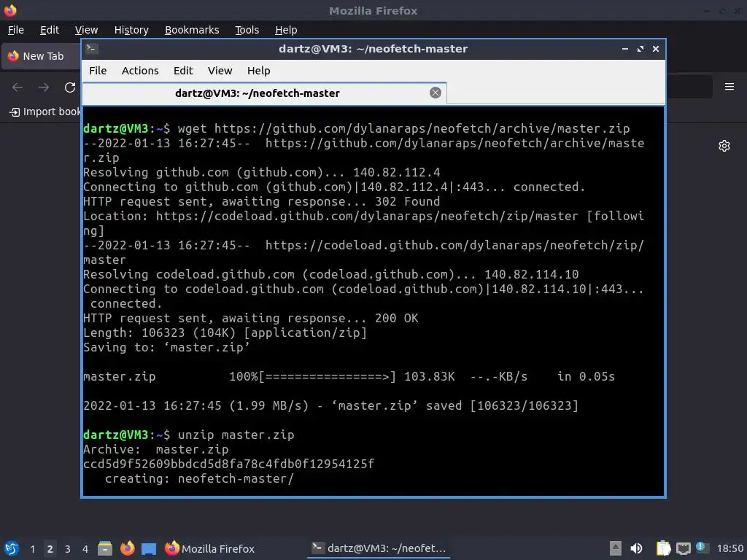Click the master.zip download progress bar line

(x=349, y=377)
